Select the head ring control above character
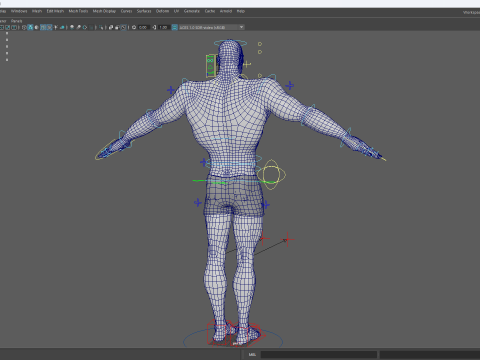480x360 pixels. (x=230, y=43)
